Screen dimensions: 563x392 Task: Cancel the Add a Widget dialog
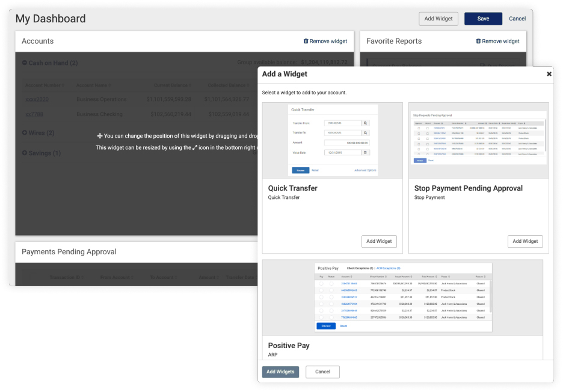(322, 372)
